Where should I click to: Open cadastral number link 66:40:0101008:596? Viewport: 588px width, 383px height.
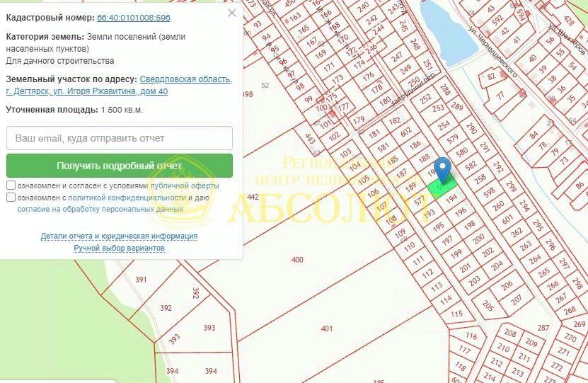134,18
